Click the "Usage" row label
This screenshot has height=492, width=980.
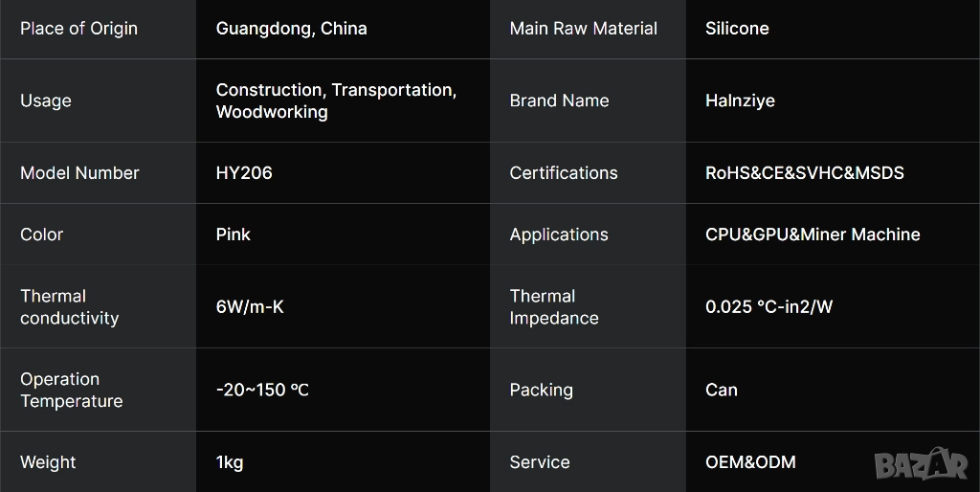tap(46, 101)
